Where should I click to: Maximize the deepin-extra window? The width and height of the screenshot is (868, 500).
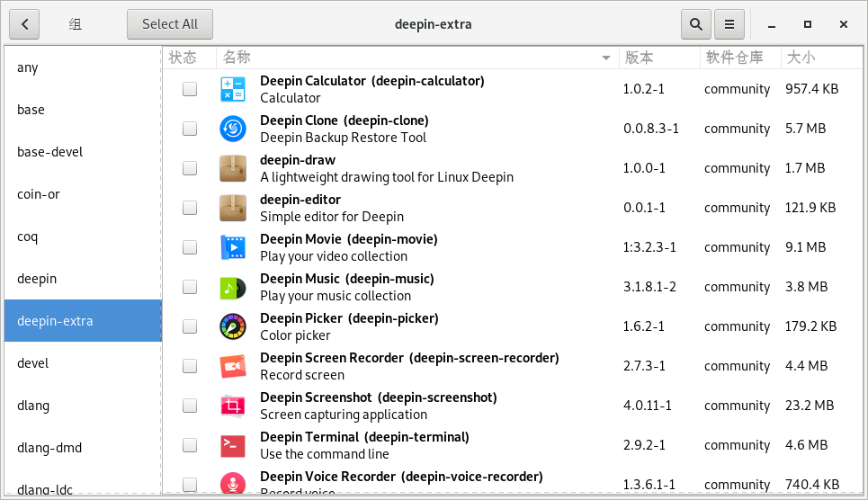tap(808, 24)
